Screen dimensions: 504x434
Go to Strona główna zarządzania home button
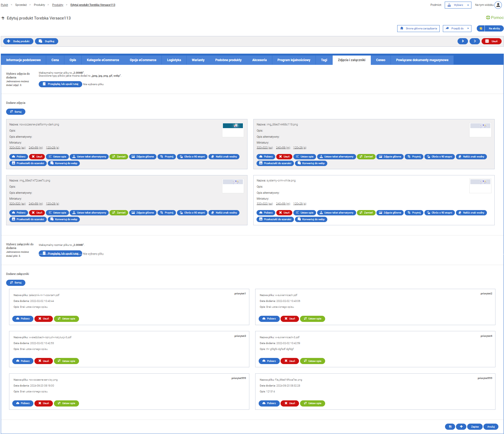tap(418, 29)
